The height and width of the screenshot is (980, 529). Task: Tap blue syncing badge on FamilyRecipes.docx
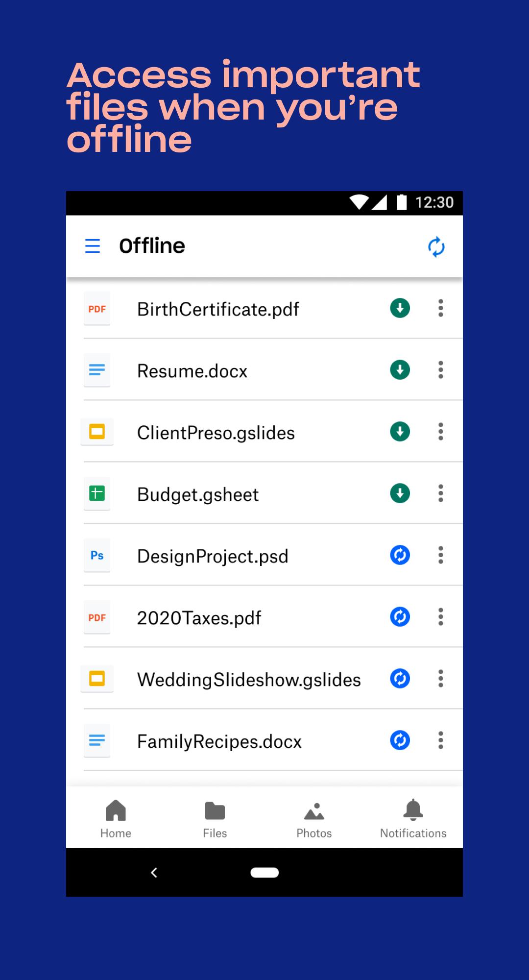[x=400, y=740]
